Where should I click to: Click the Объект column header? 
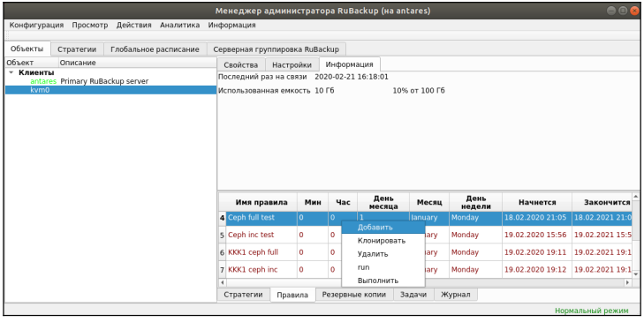click(x=32, y=63)
